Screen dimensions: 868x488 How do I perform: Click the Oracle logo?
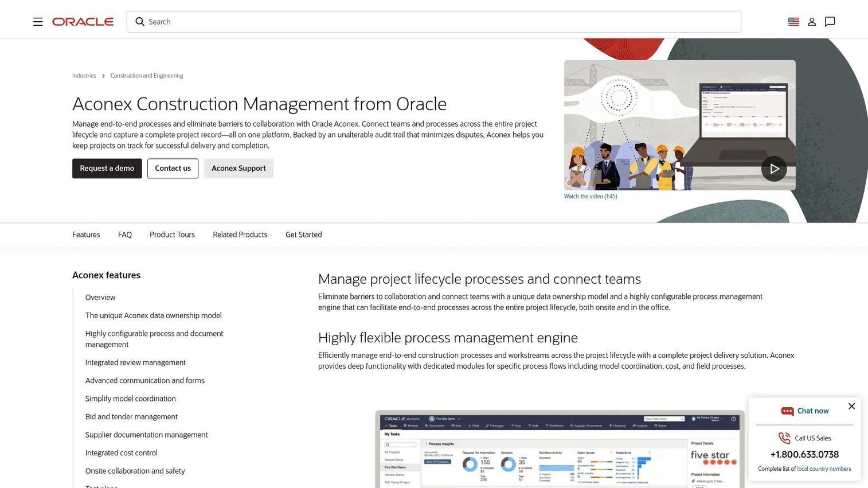click(83, 22)
